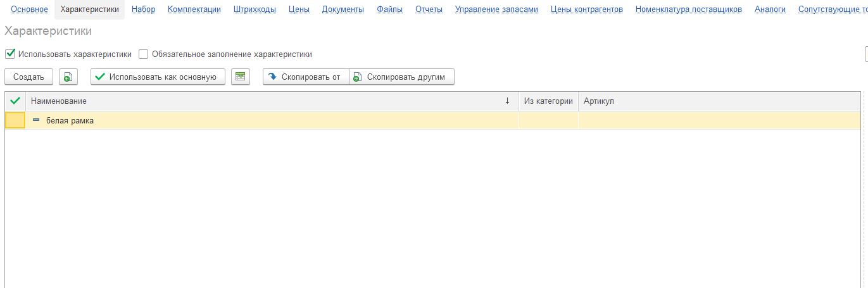Click Использовать как основную button

(158, 77)
